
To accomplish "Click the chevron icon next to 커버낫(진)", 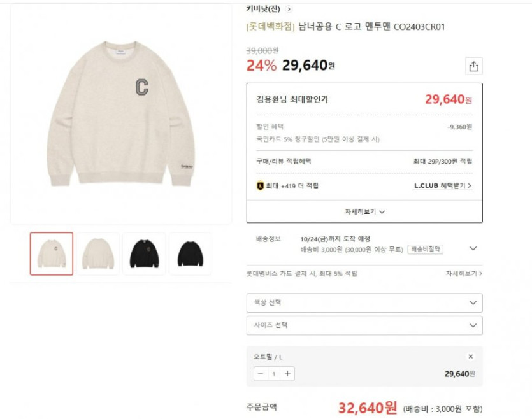I will [x=289, y=9].
